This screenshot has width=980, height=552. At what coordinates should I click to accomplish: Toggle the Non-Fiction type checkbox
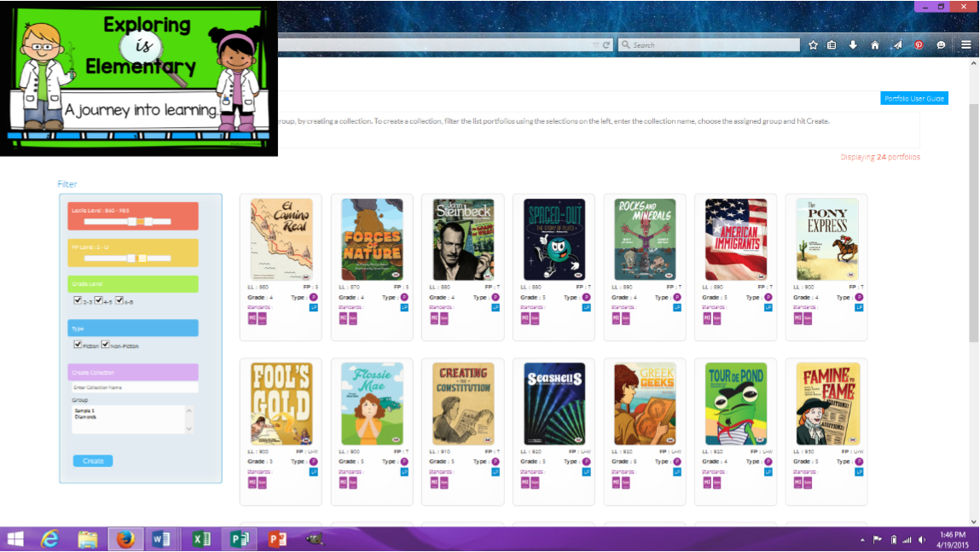[106, 345]
